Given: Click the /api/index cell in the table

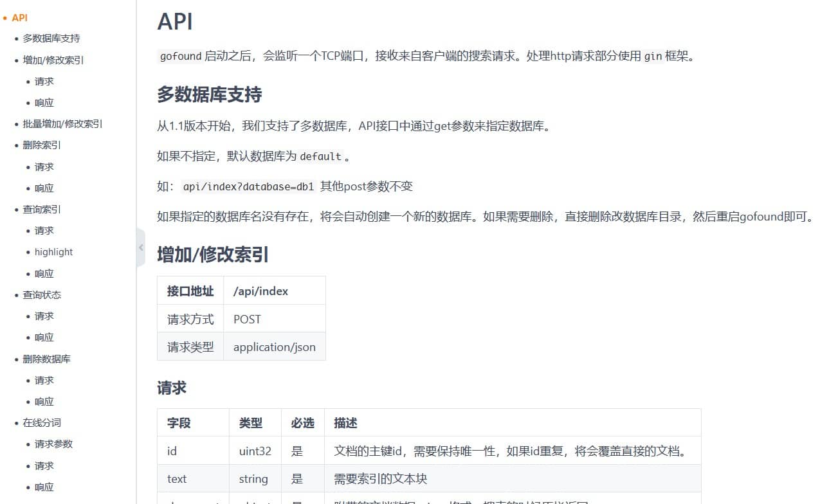Looking at the screenshot, I should click(260, 291).
